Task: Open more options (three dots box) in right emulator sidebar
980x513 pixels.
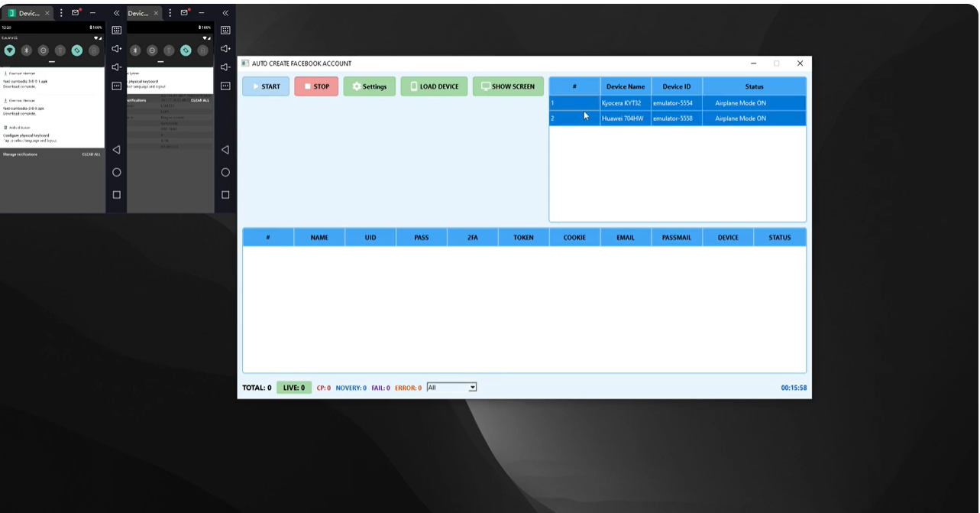Action: click(225, 86)
